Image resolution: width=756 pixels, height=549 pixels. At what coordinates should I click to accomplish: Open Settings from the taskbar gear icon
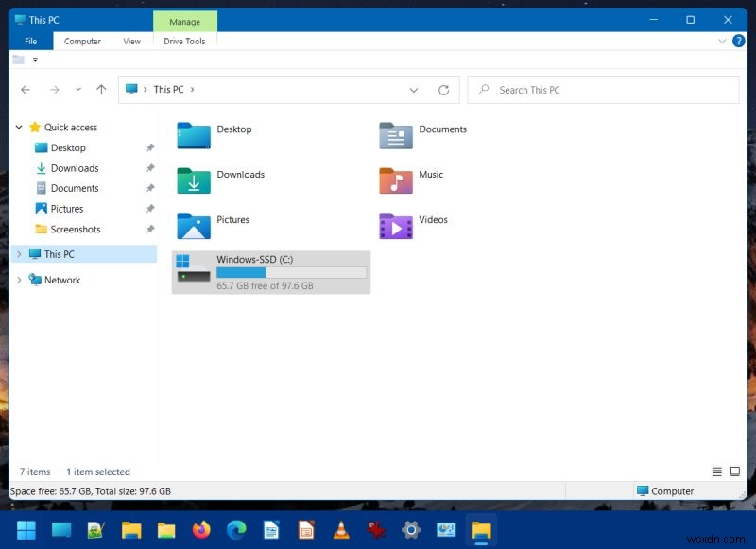(x=410, y=530)
